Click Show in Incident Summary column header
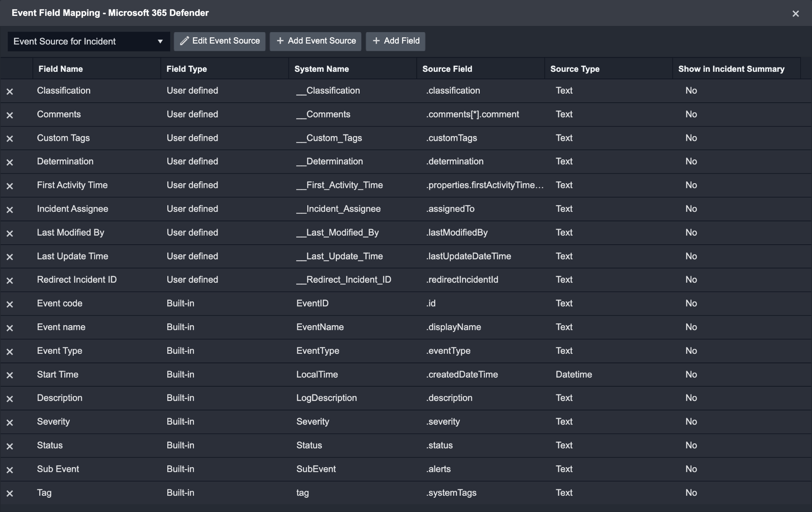The width and height of the screenshot is (812, 512). pos(731,69)
